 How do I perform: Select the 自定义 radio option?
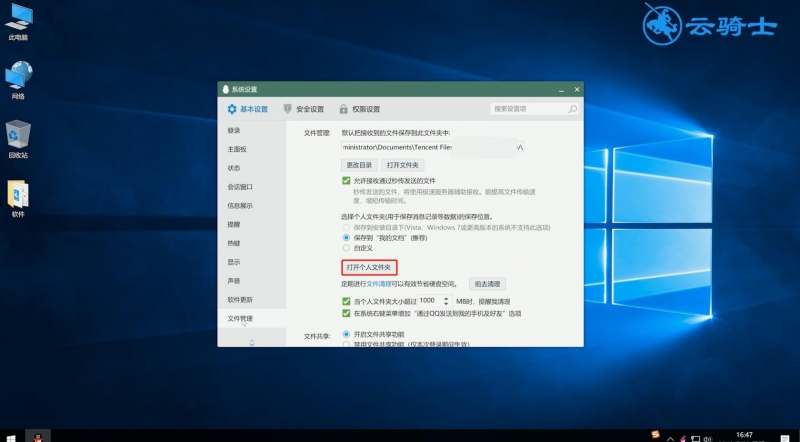(346, 248)
